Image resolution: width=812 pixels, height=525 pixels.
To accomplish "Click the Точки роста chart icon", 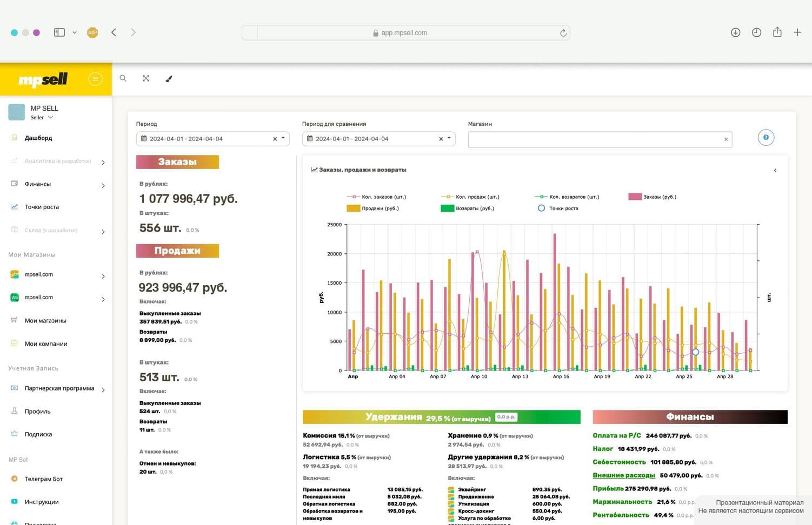I will pyautogui.click(x=15, y=206).
